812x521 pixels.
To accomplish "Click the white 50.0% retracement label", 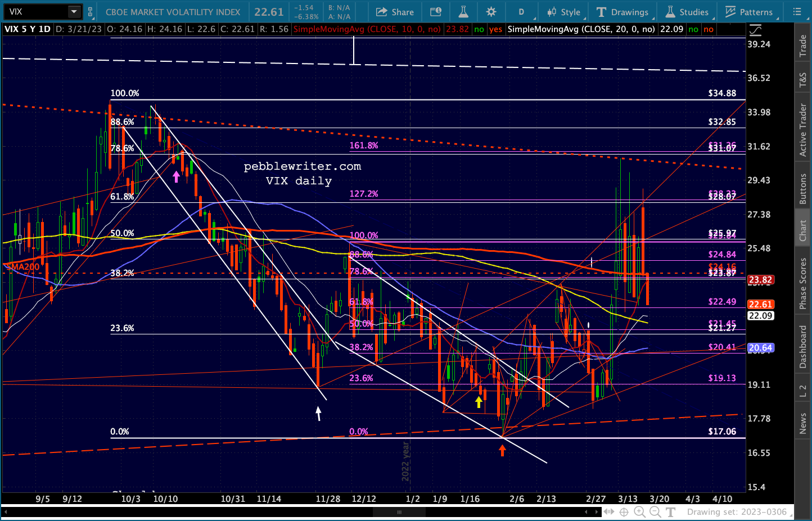I will (x=123, y=233).
